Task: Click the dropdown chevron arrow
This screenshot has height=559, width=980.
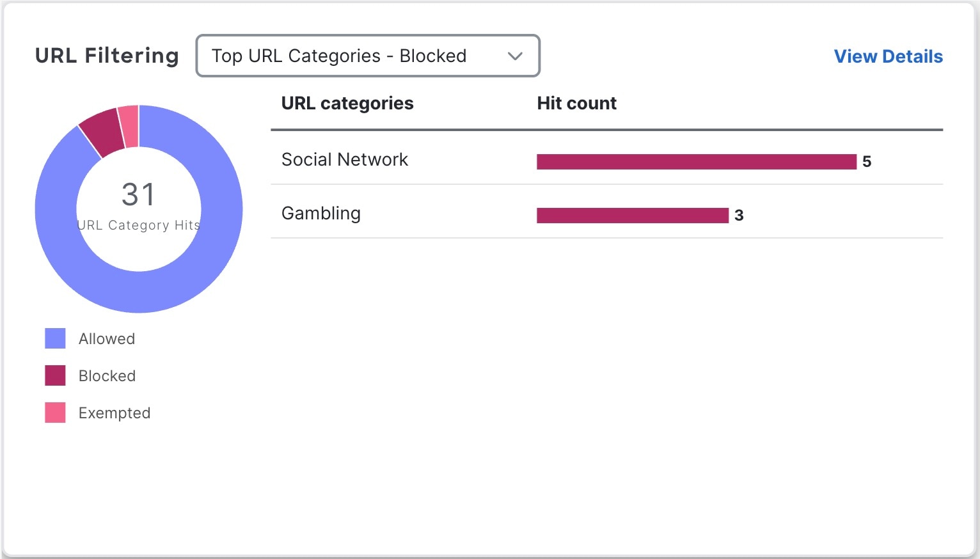Action: pyautogui.click(x=515, y=56)
